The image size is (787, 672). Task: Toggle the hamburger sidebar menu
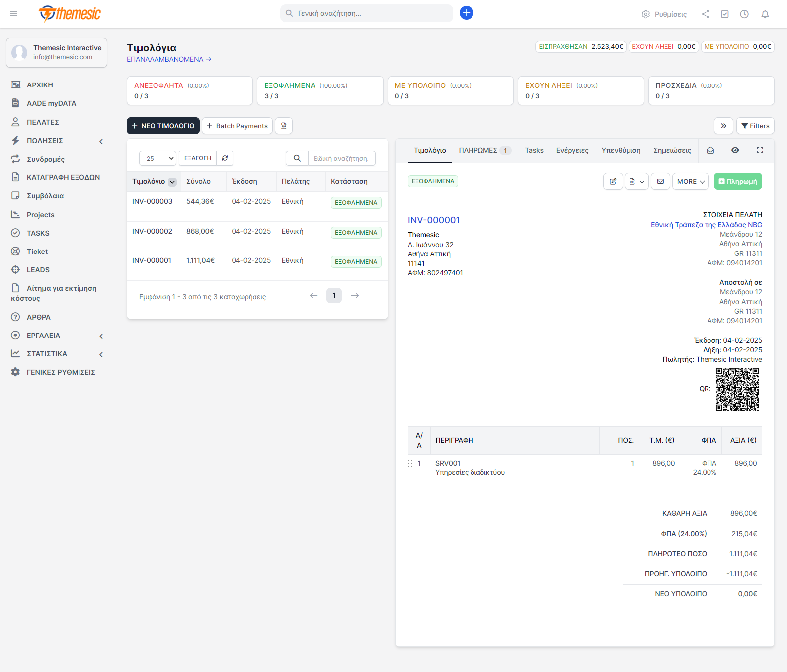[x=14, y=14]
